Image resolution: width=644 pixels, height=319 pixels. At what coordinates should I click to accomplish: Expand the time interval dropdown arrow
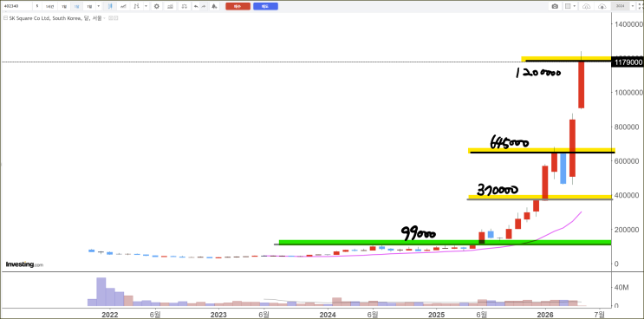tap(99, 6)
